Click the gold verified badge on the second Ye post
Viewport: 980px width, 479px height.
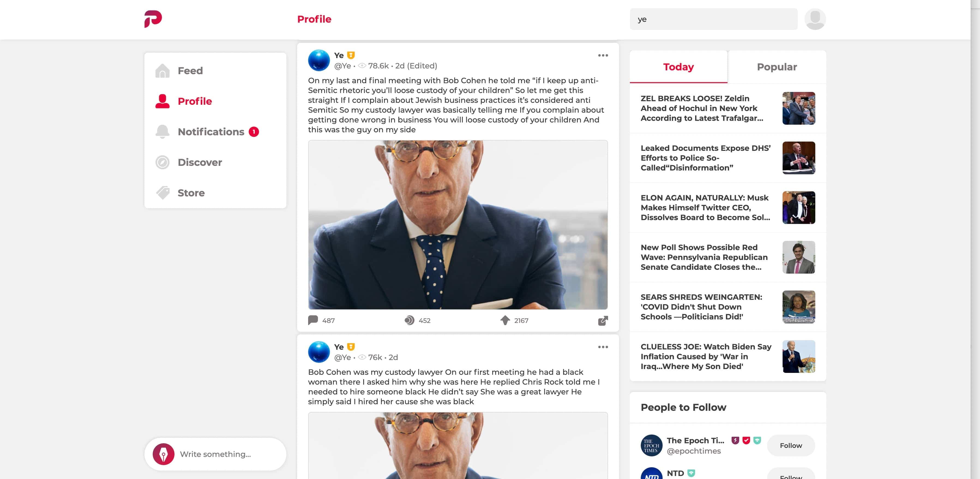coord(351,347)
